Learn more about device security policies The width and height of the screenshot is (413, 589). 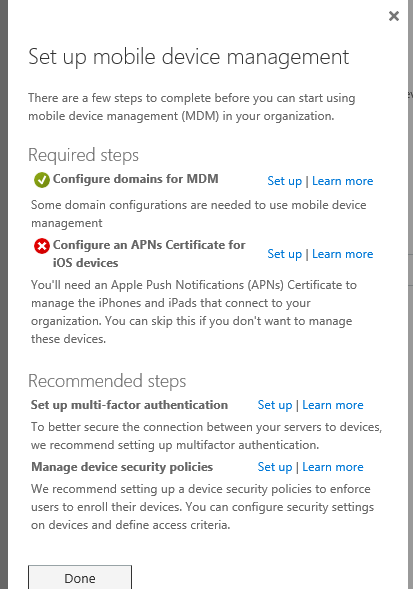point(333,467)
